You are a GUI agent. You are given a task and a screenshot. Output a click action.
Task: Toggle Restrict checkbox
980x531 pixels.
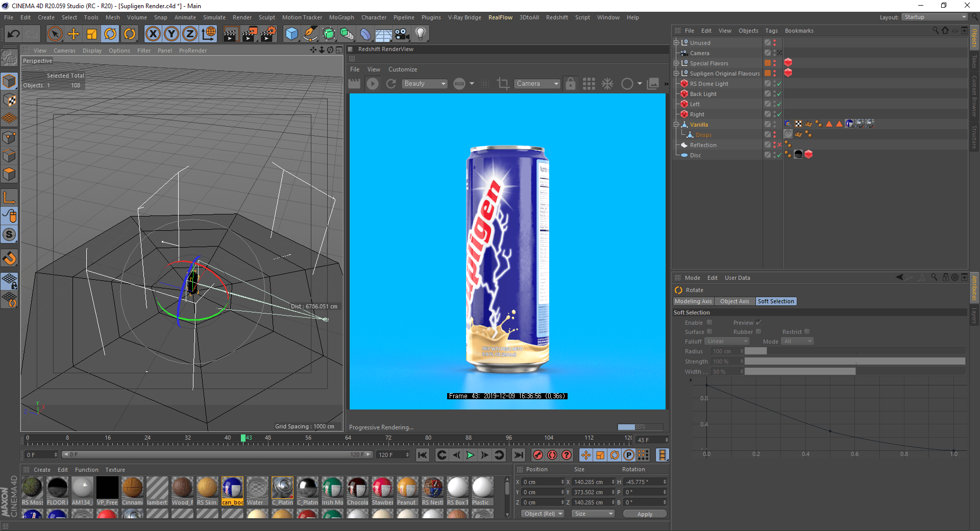(807, 332)
